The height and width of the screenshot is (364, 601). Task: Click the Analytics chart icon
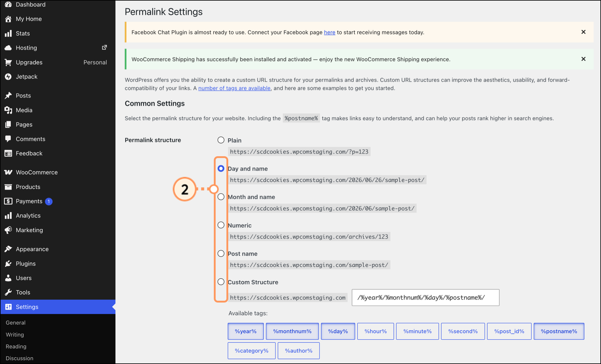[x=8, y=216]
